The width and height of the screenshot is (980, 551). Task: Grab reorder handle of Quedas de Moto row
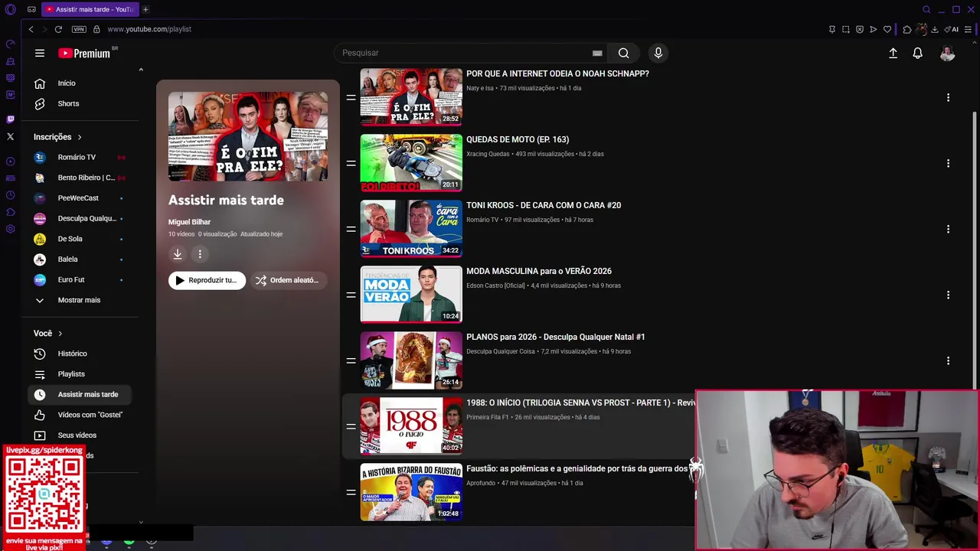351,163
